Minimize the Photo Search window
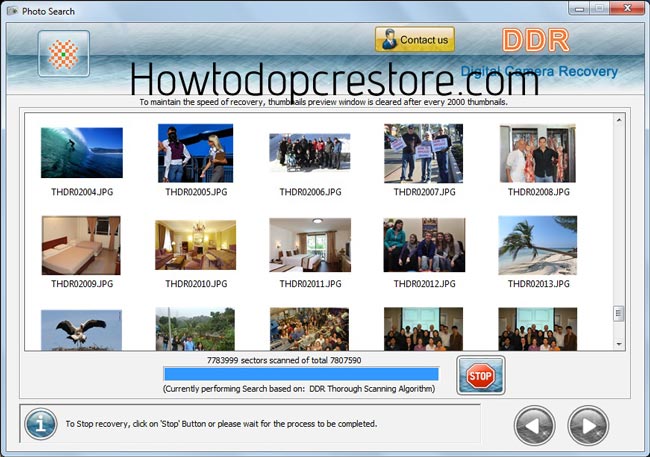Viewport: 650px width, 457px height. [x=579, y=8]
